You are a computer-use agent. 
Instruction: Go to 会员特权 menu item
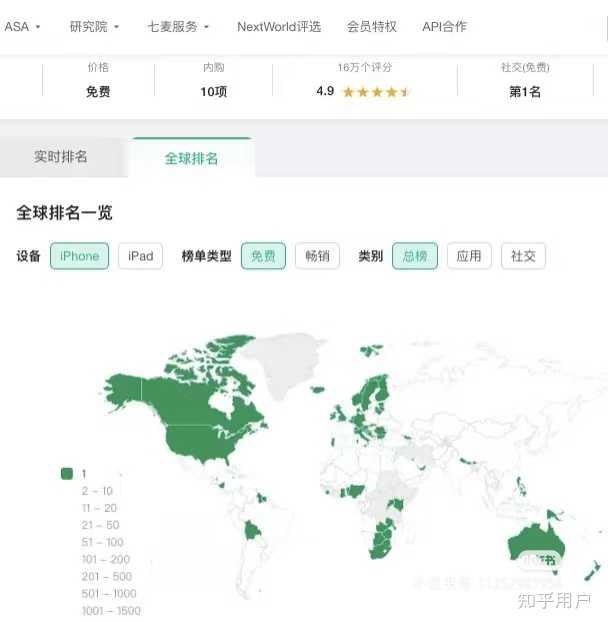coord(371,27)
